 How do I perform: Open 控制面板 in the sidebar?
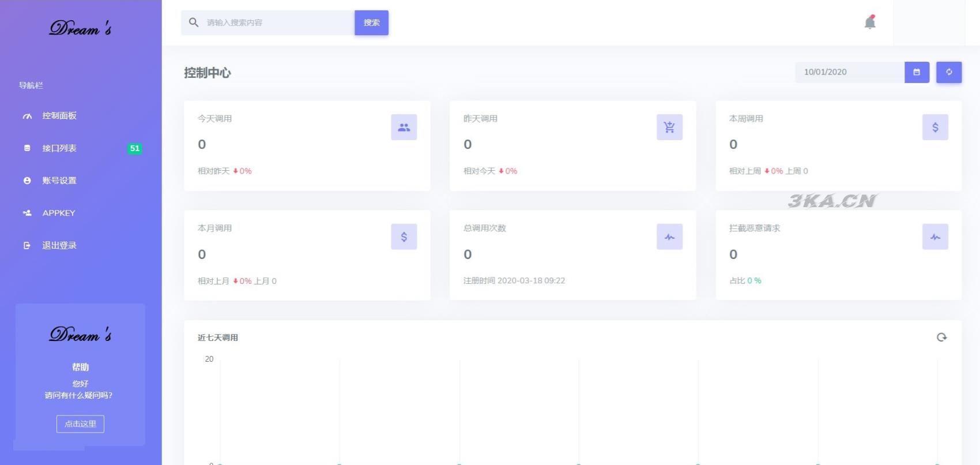(59, 116)
